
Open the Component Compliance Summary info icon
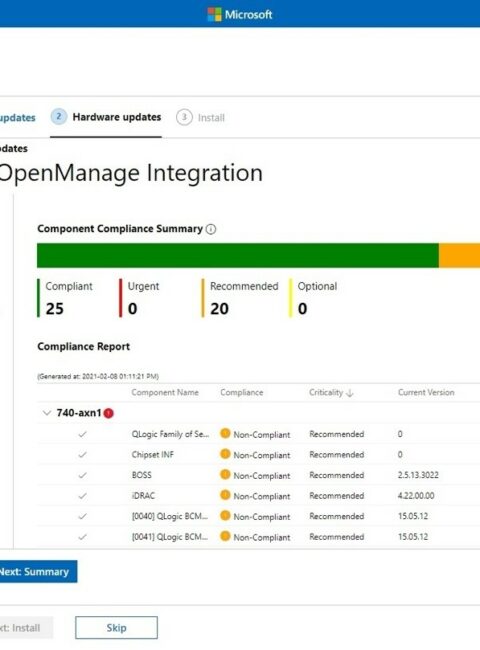click(211, 229)
